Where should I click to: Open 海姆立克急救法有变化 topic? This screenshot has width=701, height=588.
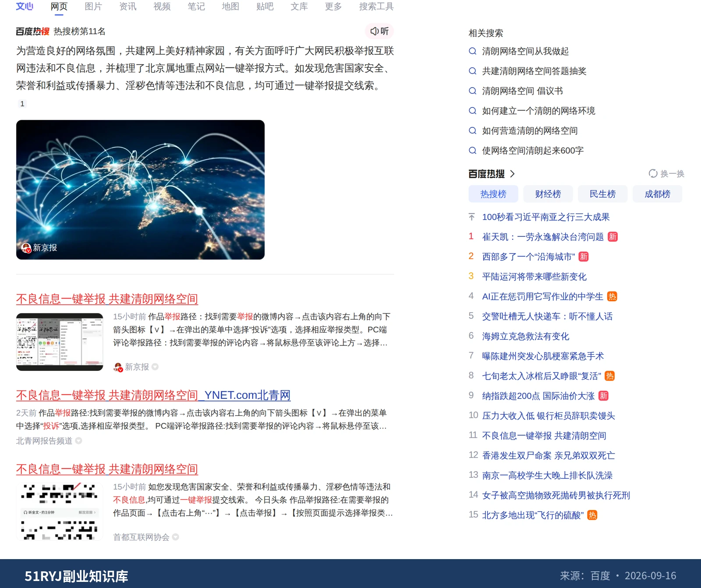[525, 336]
